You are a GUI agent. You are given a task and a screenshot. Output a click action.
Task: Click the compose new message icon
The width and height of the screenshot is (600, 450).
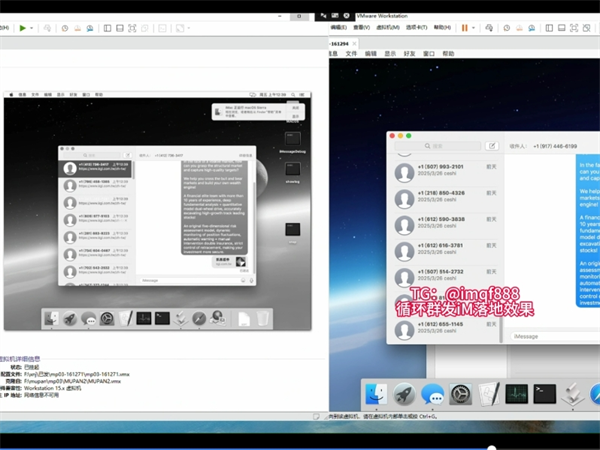(x=492, y=146)
